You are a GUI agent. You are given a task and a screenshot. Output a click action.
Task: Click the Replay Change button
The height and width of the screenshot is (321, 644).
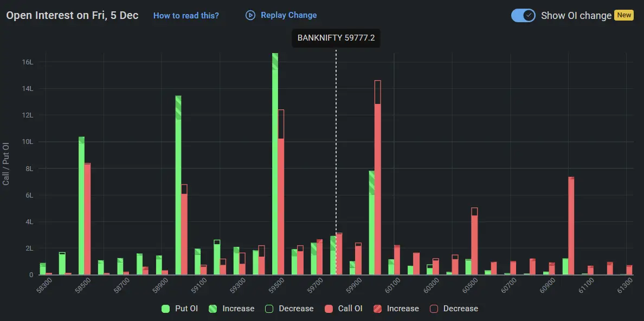click(281, 15)
